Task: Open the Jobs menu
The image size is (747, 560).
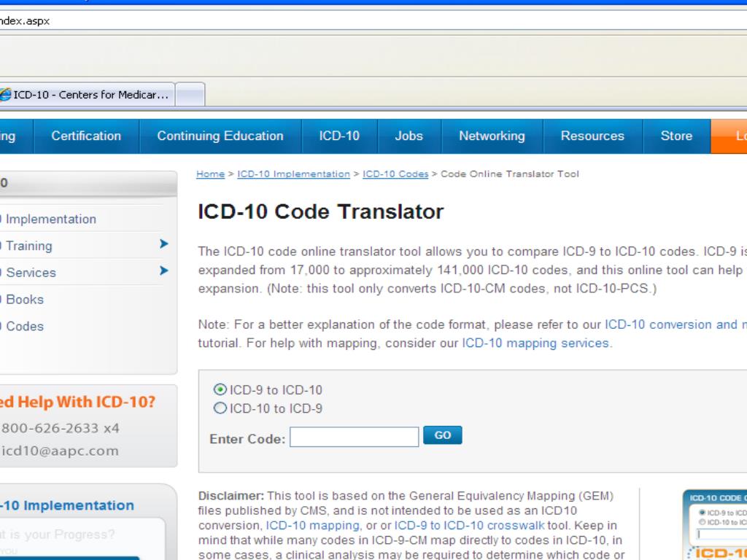Action: click(x=409, y=136)
